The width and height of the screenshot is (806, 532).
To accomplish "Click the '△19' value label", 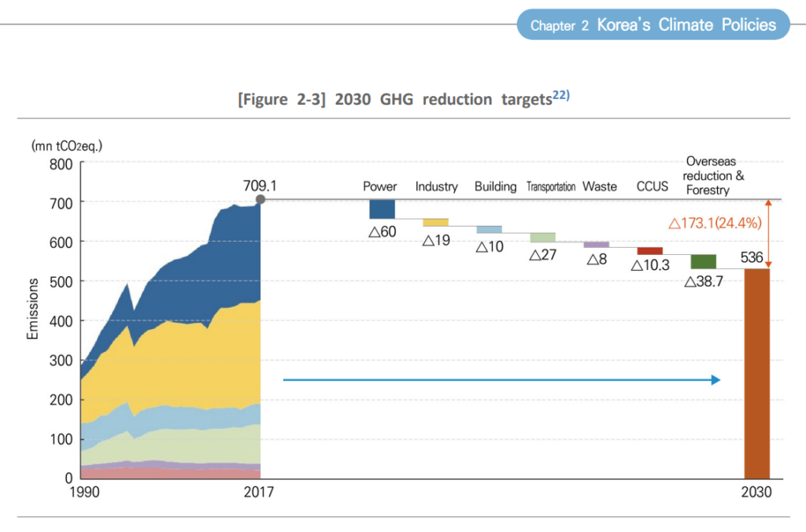I will tap(436, 240).
